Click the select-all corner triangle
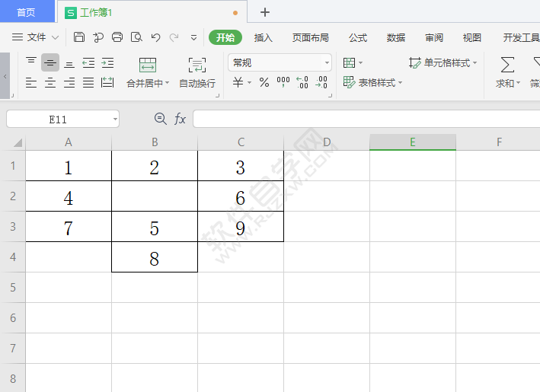Screen dimensions: 540x392 [18, 142]
